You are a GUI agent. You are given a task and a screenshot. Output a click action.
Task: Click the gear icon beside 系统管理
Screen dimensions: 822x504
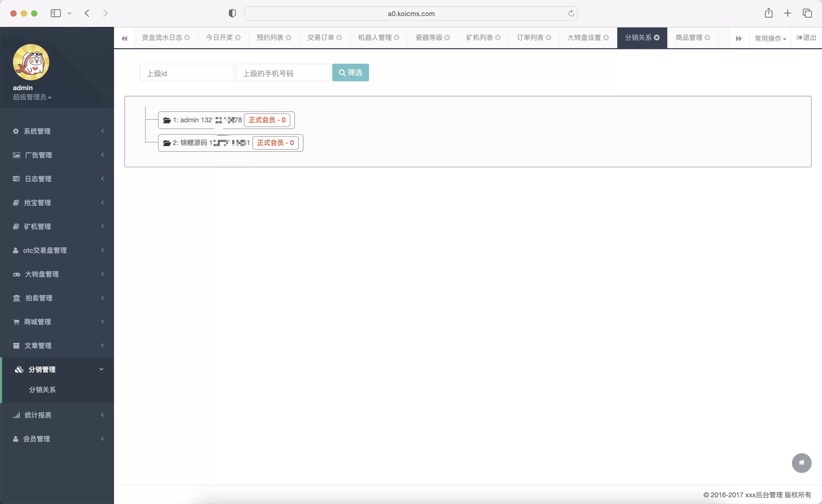click(x=16, y=131)
